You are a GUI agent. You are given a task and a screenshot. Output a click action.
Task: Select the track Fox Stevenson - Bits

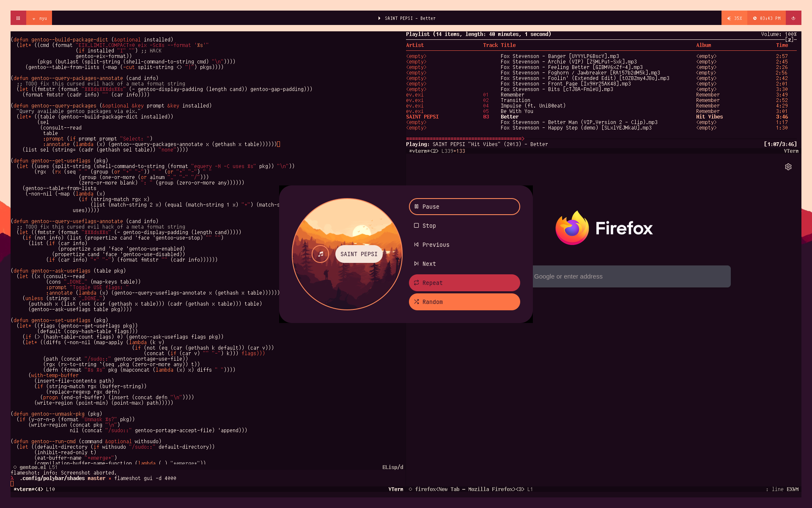(601, 89)
